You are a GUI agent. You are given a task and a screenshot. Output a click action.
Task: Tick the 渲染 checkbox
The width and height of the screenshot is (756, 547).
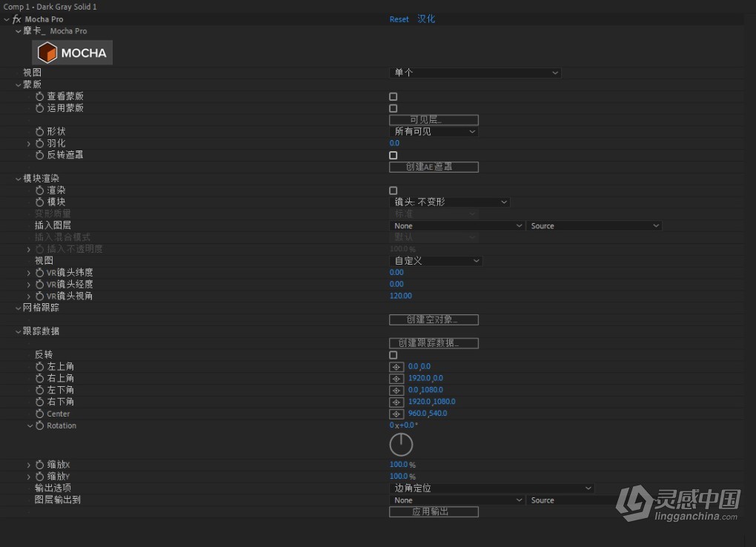tap(394, 190)
